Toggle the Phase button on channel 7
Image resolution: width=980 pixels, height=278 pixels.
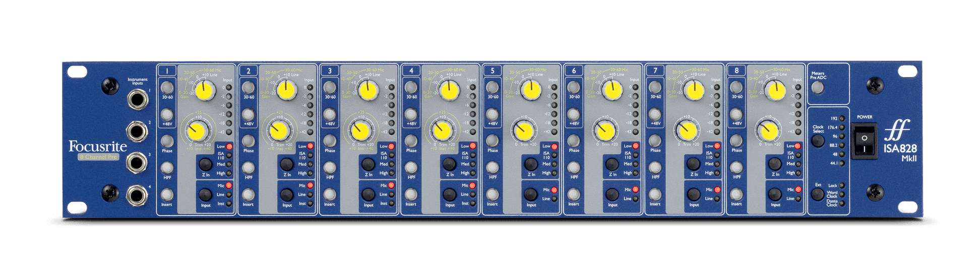pos(655,141)
